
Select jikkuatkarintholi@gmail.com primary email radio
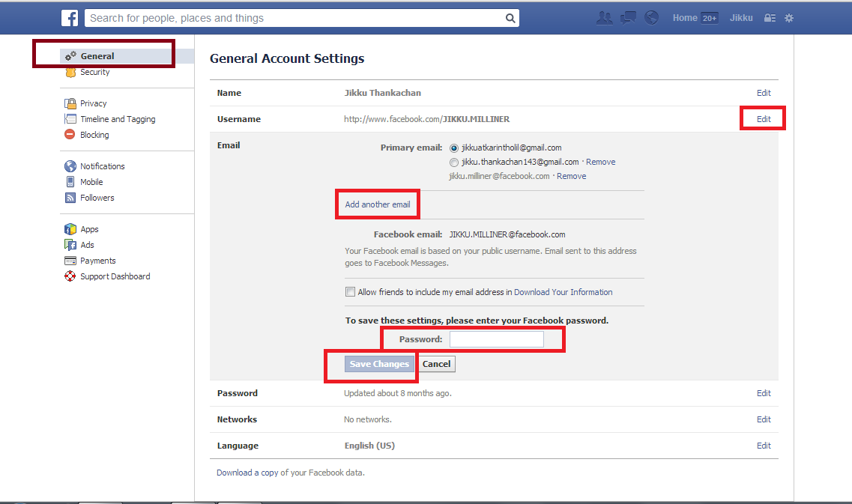point(454,148)
